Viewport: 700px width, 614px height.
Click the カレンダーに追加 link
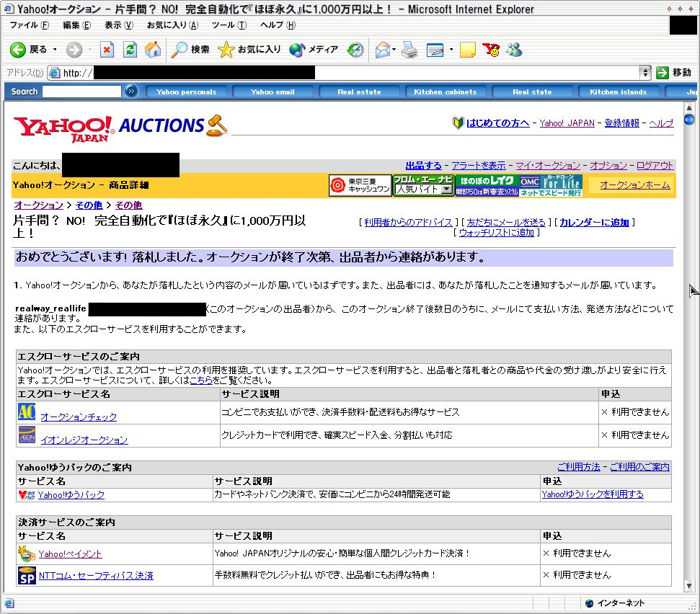point(594,222)
